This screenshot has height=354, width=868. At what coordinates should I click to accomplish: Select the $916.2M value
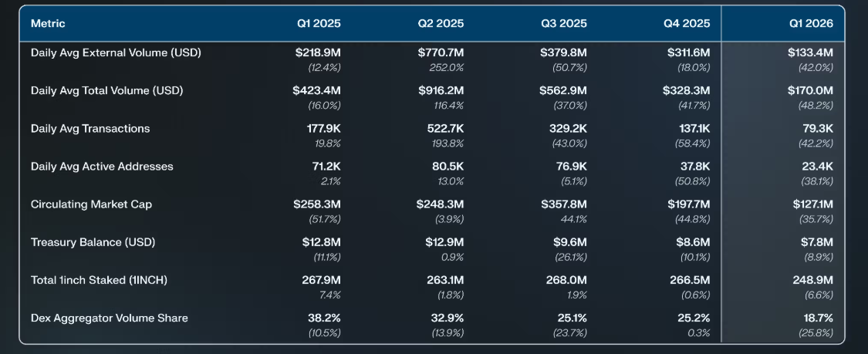tap(441, 91)
